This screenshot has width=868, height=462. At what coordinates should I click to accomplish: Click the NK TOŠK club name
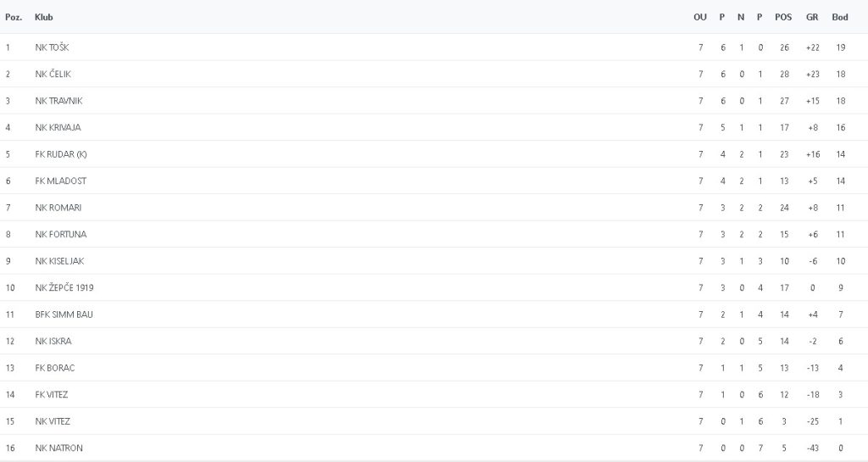pyautogui.click(x=53, y=47)
